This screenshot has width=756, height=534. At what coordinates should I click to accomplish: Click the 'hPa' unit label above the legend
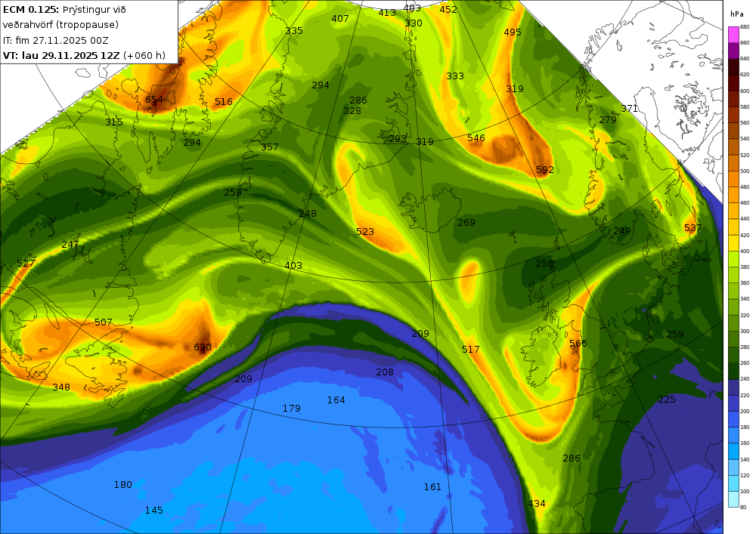click(737, 14)
